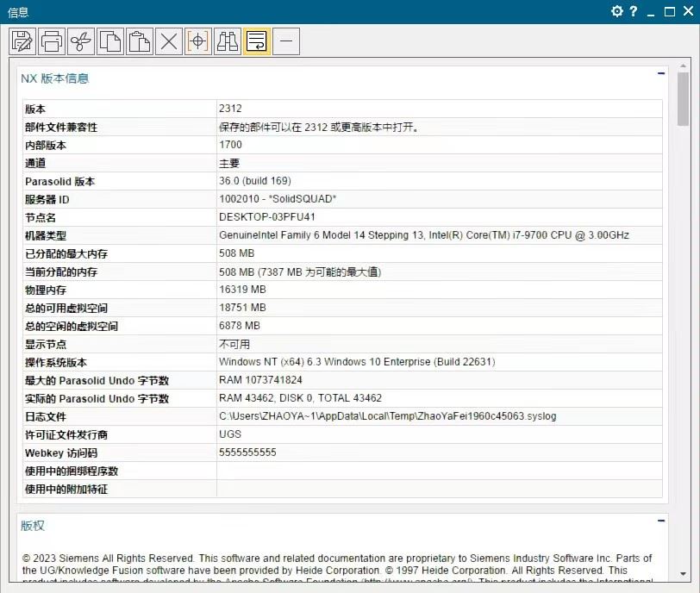Viewport: 700px width, 593px height.
Task: Click the 部件文件兼容性 label
Action: point(61,128)
